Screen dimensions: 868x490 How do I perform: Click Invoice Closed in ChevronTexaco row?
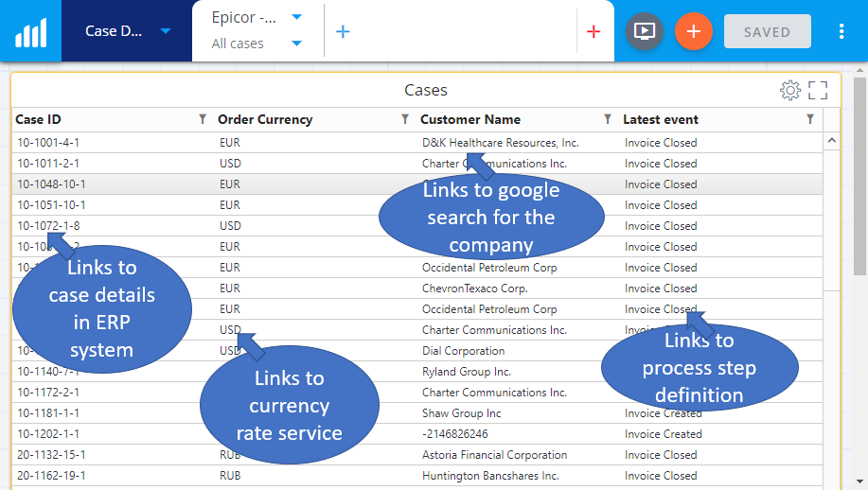pos(661,289)
